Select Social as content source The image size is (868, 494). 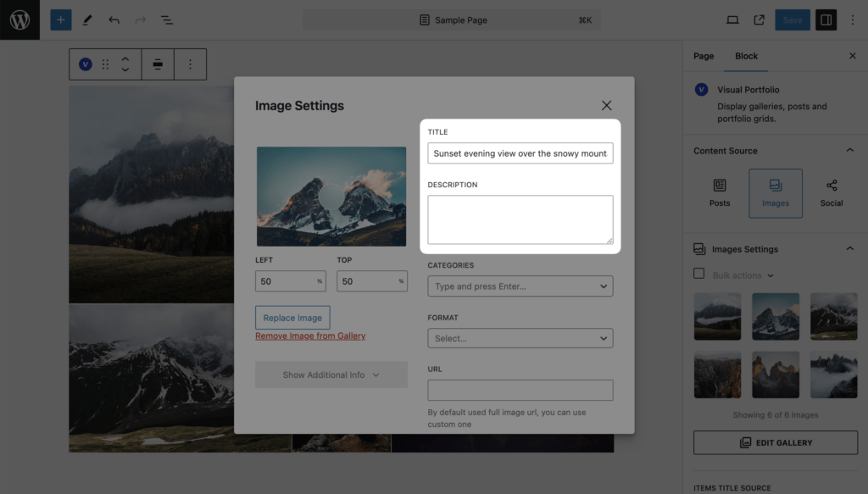[832, 193]
